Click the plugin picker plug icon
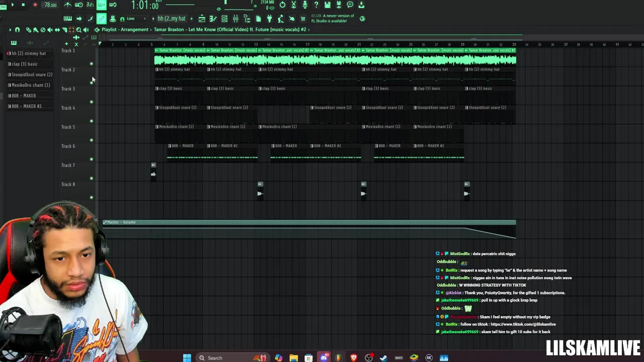The height and width of the screenshot is (362, 644). (x=269, y=19)
